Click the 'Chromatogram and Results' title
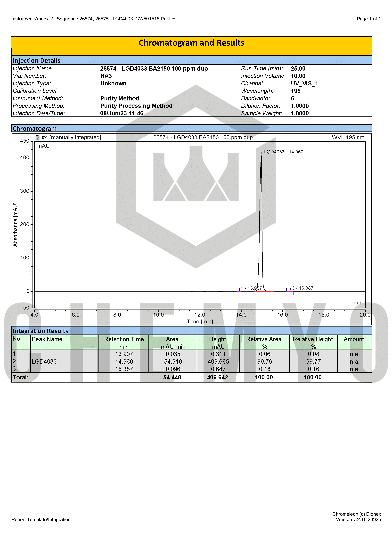The width and height of the screenshot is (392, 539). 191,43
